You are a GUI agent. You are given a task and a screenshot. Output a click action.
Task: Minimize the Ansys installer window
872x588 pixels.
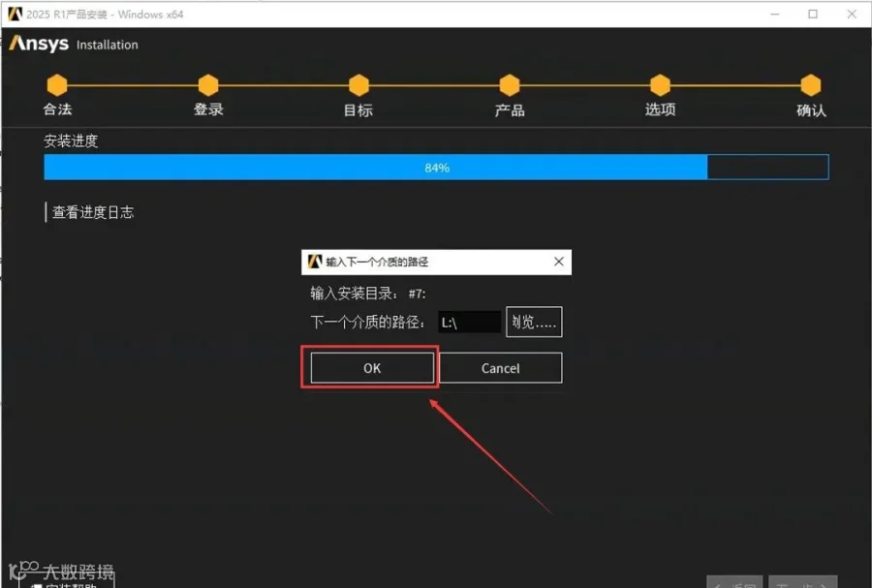pyautogui.click(x=775, y=14)
